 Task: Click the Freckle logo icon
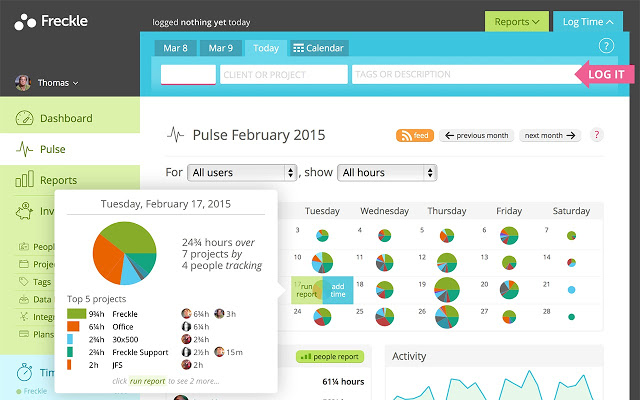[x=24, y=20]
